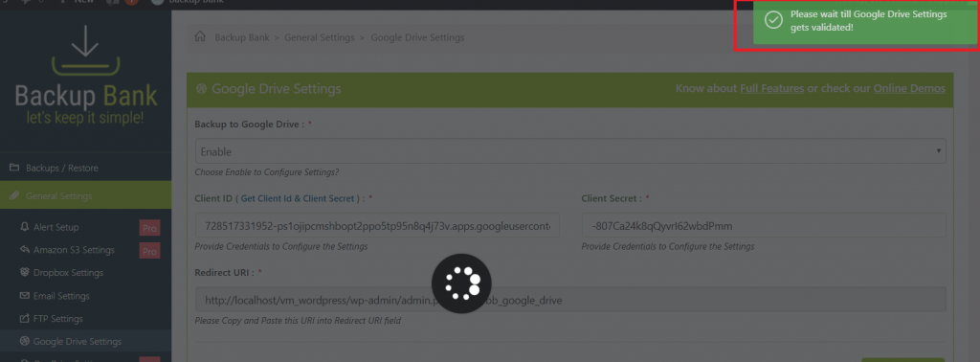Screen dimensions: 980x362
Task: Click the arrow icon beside Amazon S3 Settings
Action: [x=25, y=250]
